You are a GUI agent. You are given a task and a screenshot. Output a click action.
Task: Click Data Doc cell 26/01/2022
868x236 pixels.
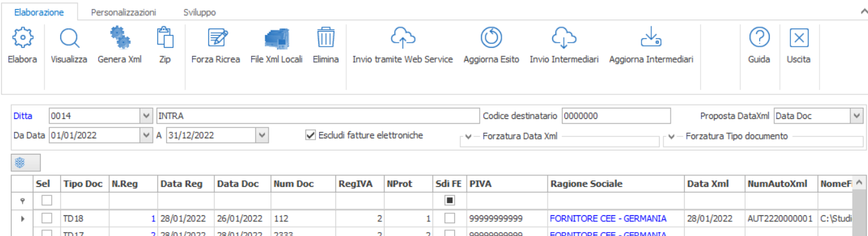coord(243,219)
